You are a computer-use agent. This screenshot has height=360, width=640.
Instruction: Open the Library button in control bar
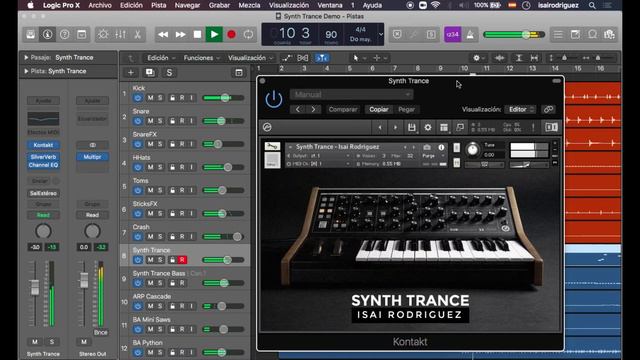[x=31, y=35]
